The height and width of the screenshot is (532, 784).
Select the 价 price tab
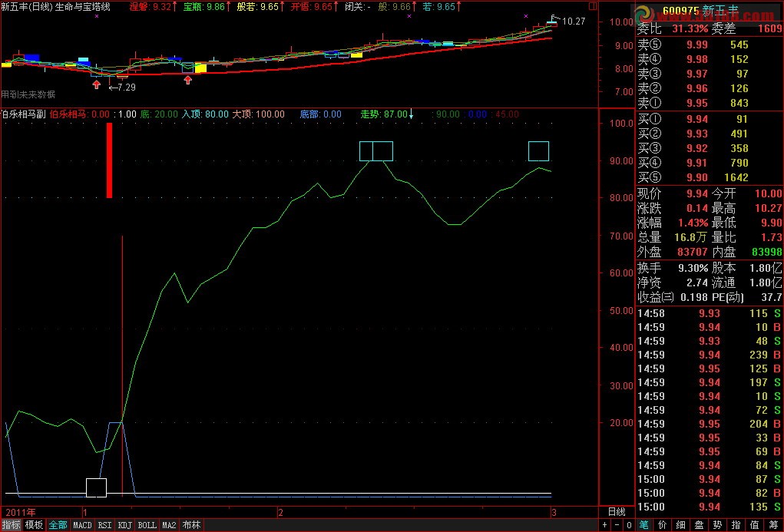pos(662,526)
